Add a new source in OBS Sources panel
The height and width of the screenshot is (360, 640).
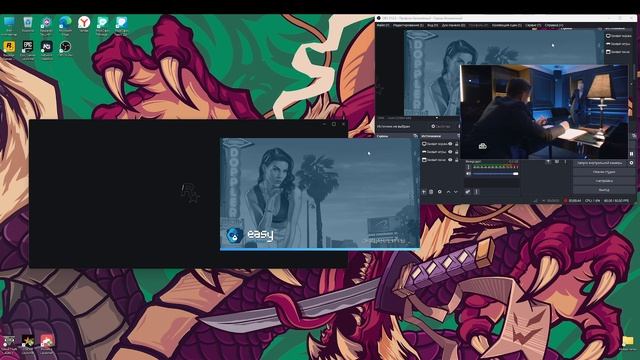pyautogui.click(x=424, y=192)
